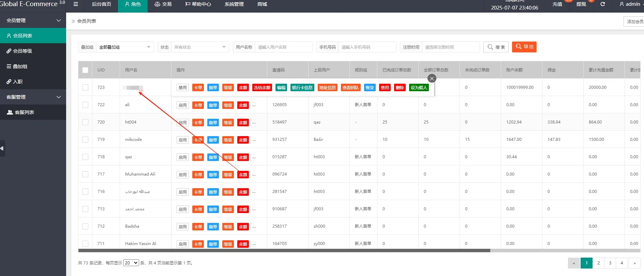Click 设为假人 button for UID 723
644x276 pixels.
tap(419, 87)
